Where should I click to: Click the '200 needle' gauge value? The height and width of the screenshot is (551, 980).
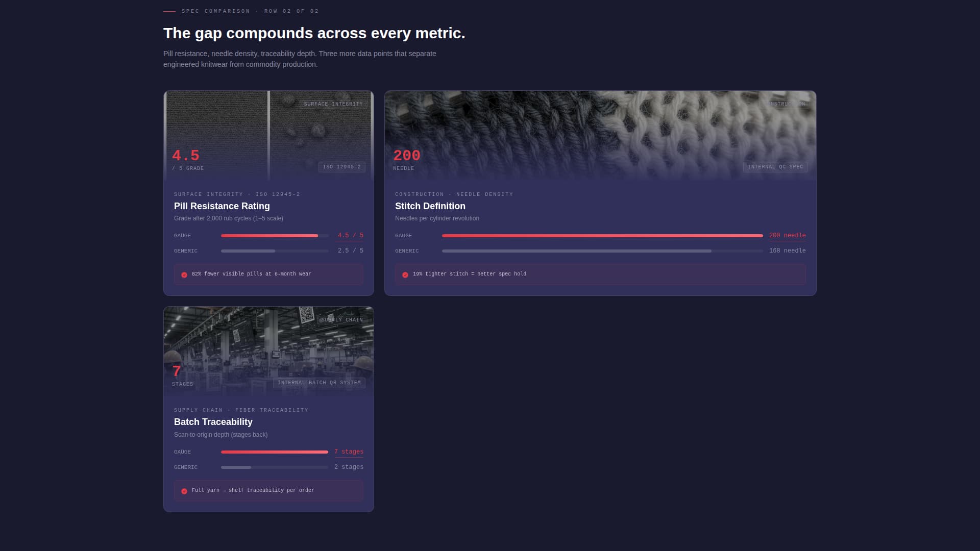tap(787, 235)
